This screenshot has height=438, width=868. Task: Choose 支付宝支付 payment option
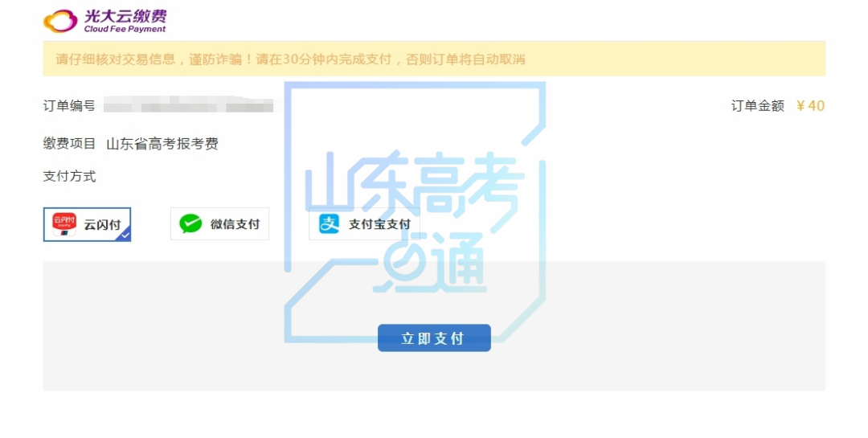tap(364, 223)
